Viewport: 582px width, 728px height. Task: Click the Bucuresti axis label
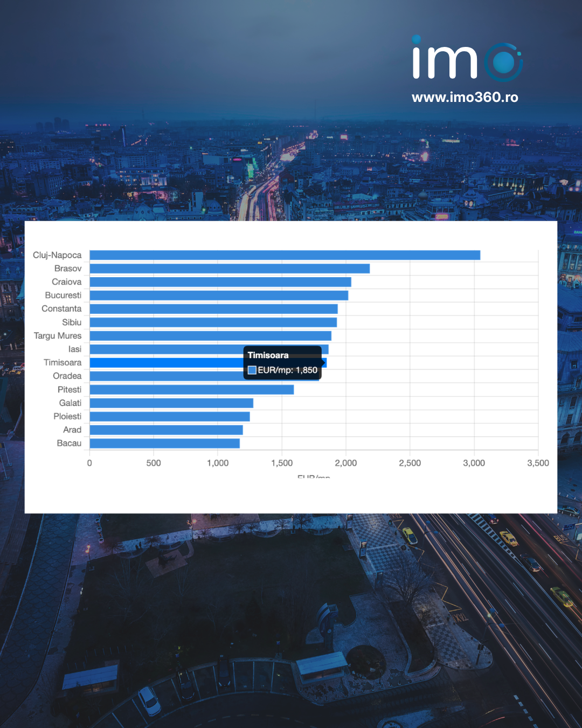click(63, 296)
